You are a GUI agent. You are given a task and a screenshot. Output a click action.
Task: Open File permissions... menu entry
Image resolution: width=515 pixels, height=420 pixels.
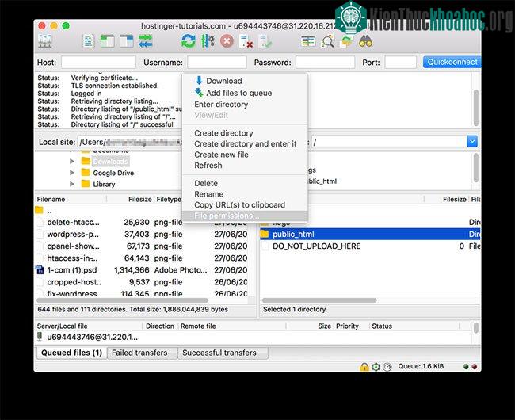(245, 216)
